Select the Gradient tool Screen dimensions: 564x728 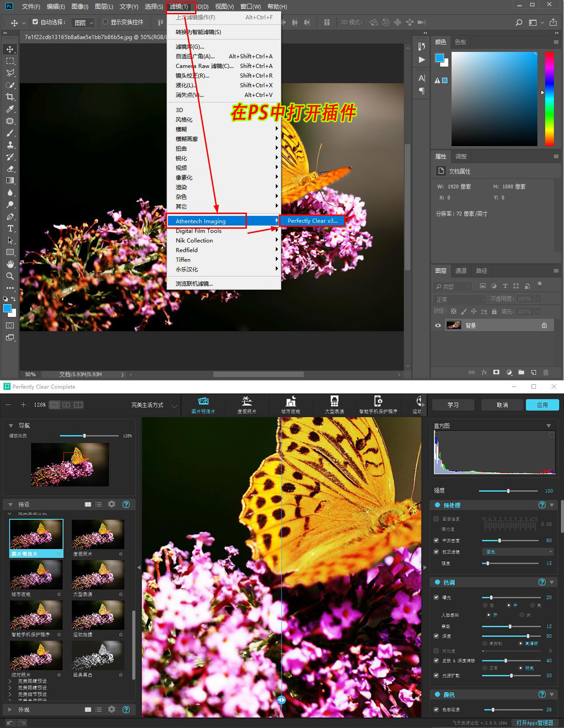[10, 181]
